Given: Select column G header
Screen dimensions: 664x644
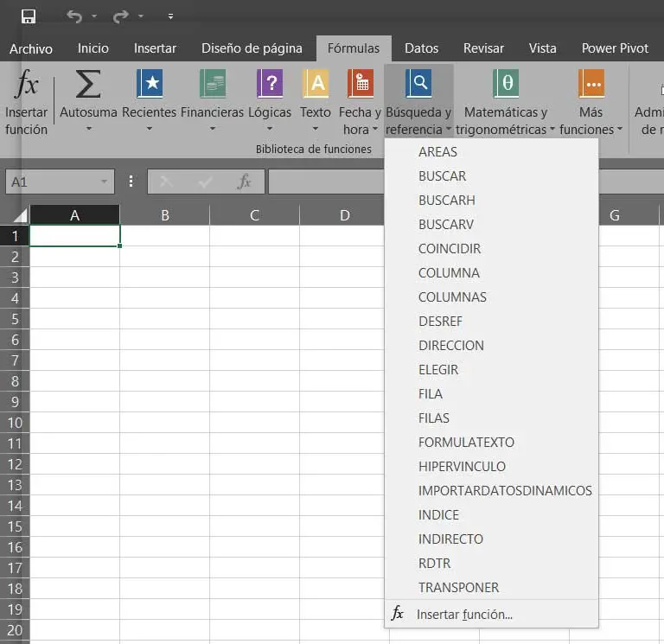Looking at the screenshot, I should 614,215.
